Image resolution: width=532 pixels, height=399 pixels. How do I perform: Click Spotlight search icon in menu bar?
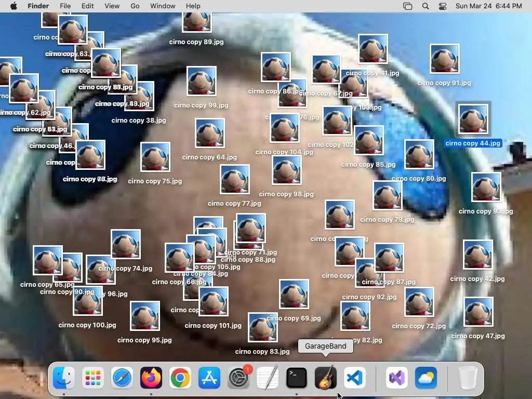pos(425,6)
